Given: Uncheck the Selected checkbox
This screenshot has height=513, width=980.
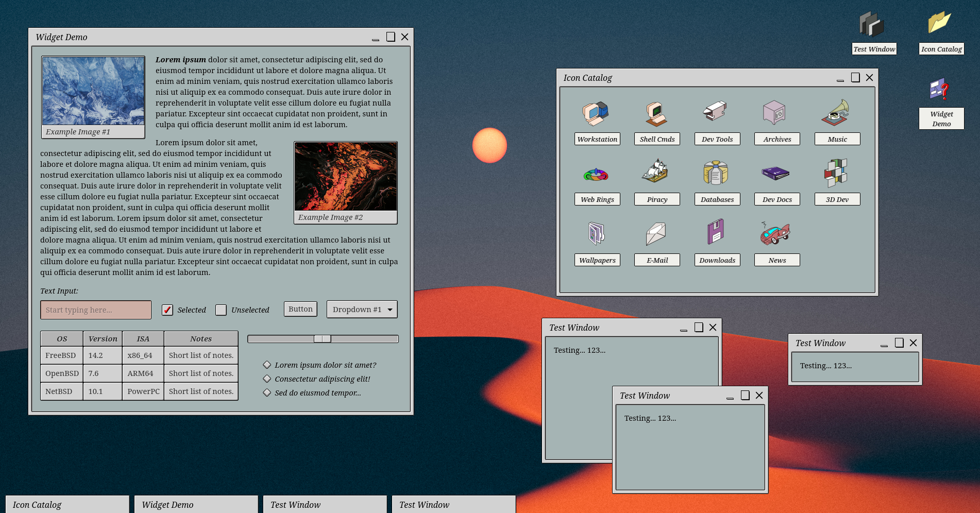Looking at the screenshot, I should click(167, 310).
